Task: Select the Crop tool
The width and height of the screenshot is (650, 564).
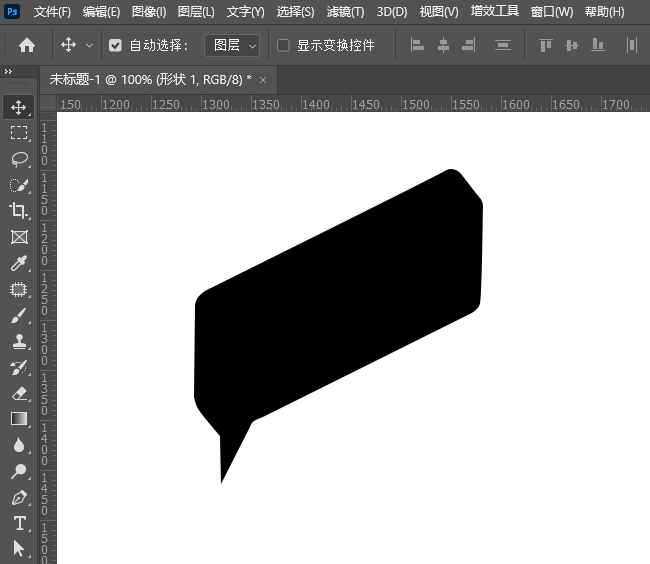Action: click(19, 210)
